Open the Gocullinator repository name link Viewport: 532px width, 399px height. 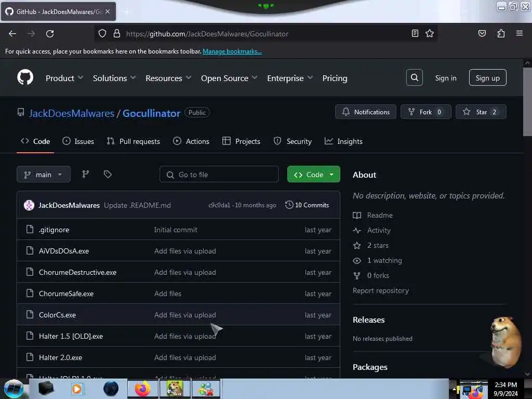tap(151, 113)
